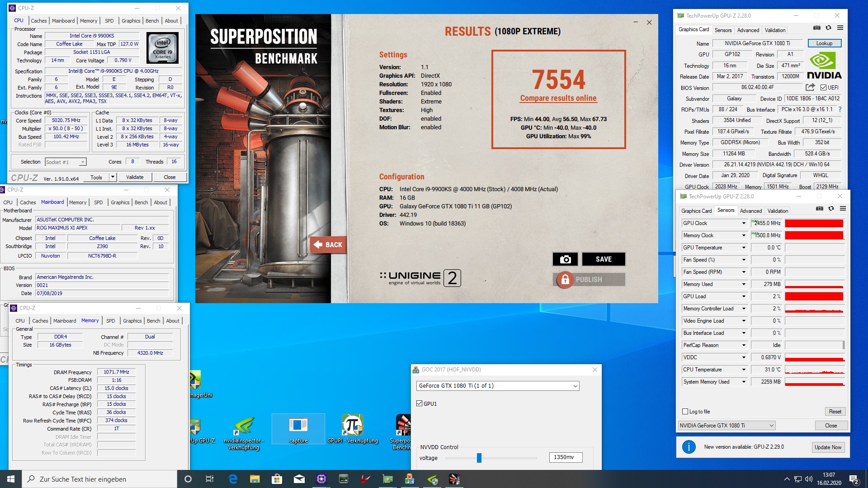Screen dimensions: 868x488
Task: Click the GPU Load red sensor graph
Action: (814, 296)
